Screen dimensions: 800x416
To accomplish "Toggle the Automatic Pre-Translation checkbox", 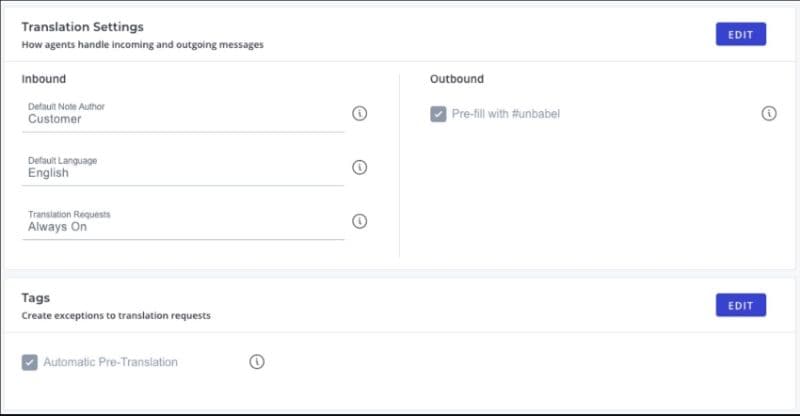I will pos(30,362).
